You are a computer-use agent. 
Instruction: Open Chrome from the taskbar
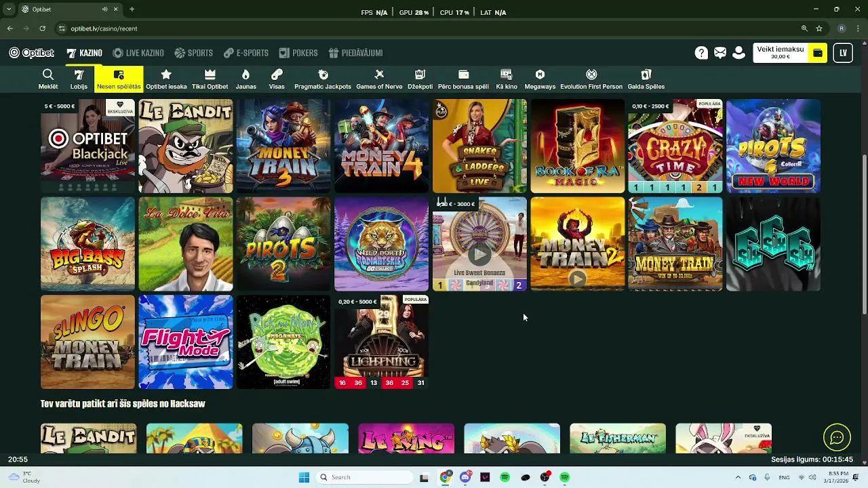click(446, 477)
